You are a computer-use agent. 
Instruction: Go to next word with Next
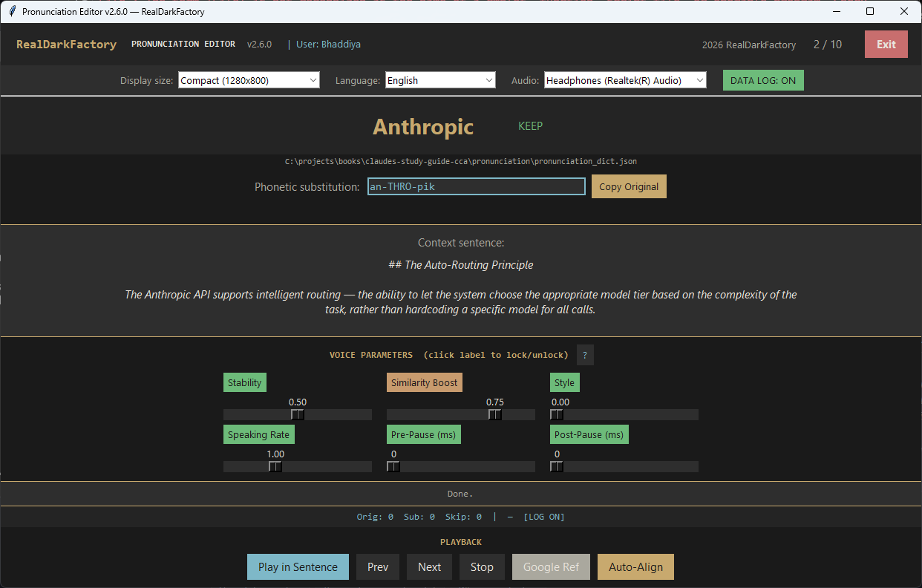pos(429,566)
